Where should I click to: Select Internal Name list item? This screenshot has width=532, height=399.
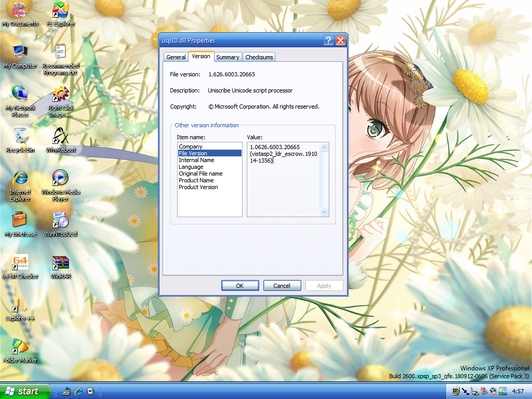click(210, 160)
